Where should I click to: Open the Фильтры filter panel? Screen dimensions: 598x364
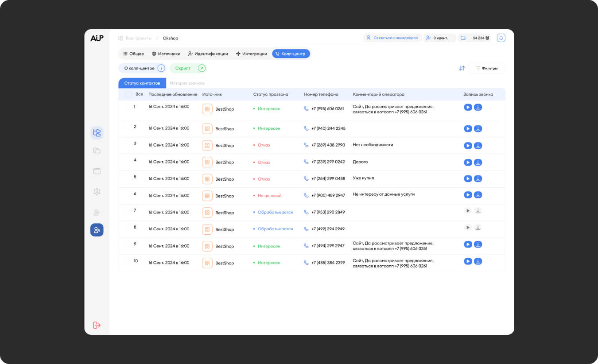click(486, 68)
